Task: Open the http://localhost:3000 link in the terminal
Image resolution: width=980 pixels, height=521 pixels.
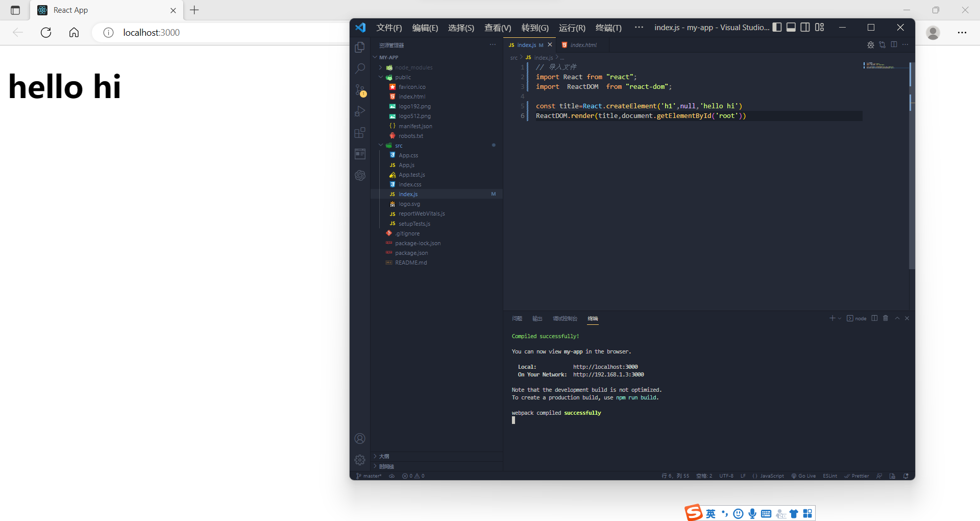Action: pyautogui.click(x=605, y=366)
